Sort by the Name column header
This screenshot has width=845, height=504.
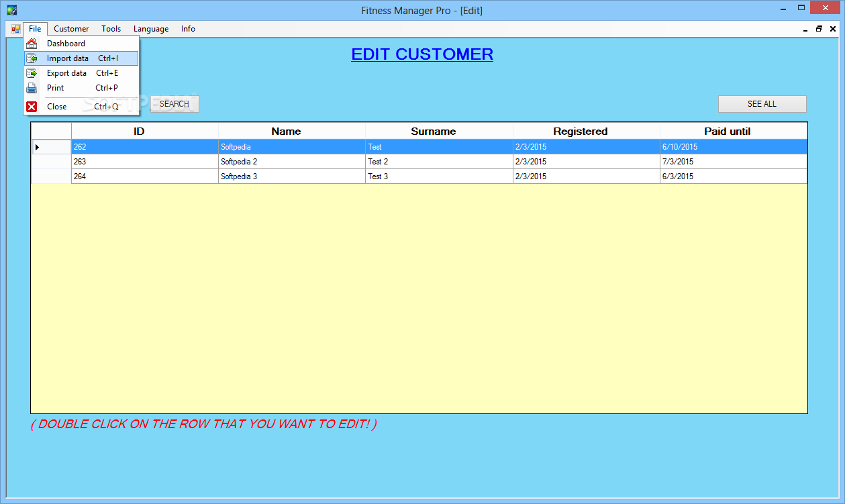click(x=292, y=132)
